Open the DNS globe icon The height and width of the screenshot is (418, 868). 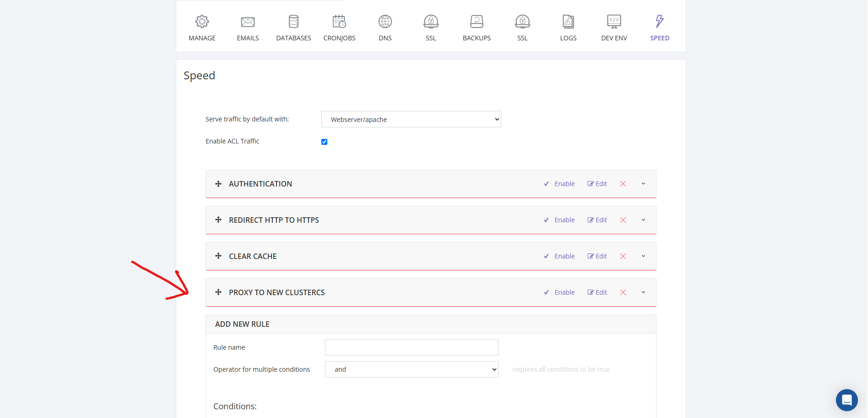(385, 22)
